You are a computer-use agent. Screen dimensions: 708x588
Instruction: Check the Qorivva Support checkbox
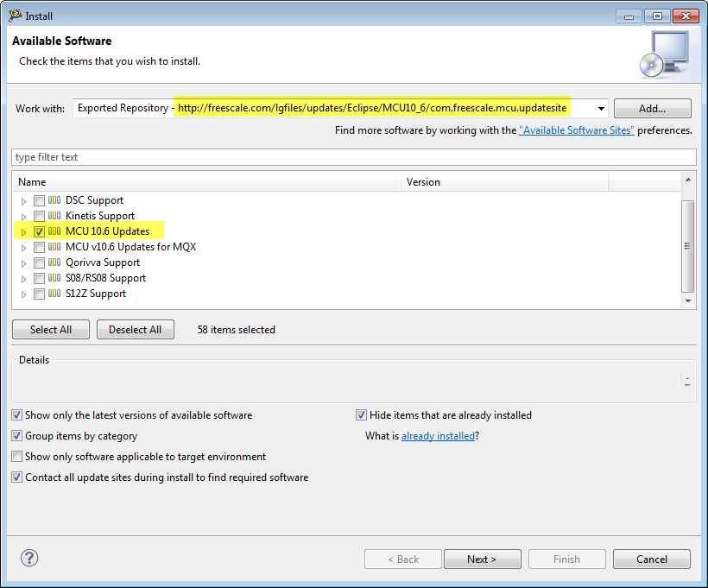coord(39,262)
